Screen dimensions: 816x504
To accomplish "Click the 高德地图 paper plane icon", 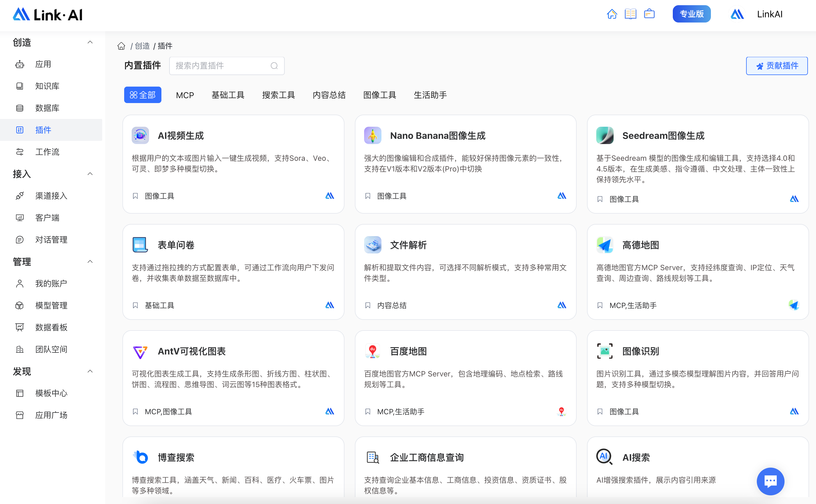I will coord(605,245).
